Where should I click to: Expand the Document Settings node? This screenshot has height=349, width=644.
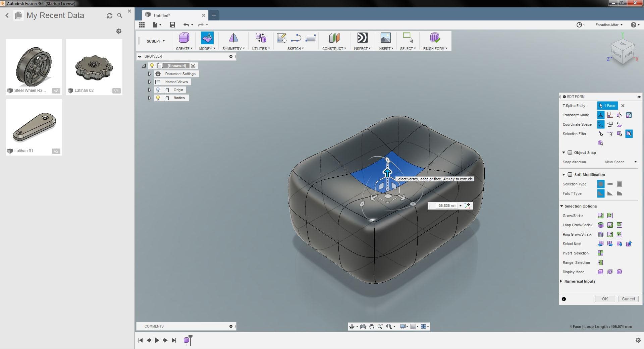(x=150, y=74)
